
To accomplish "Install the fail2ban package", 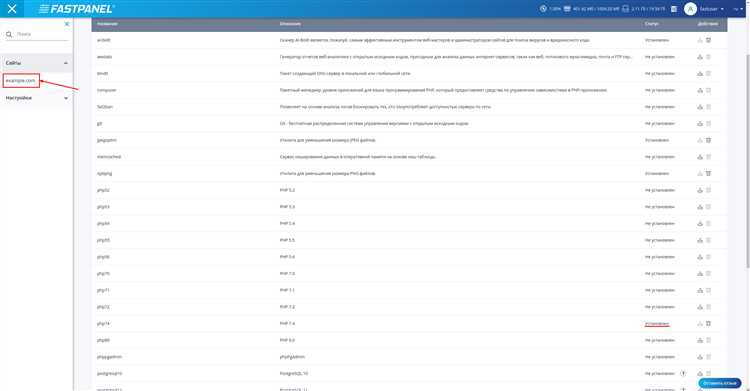I will coord(700,107).
